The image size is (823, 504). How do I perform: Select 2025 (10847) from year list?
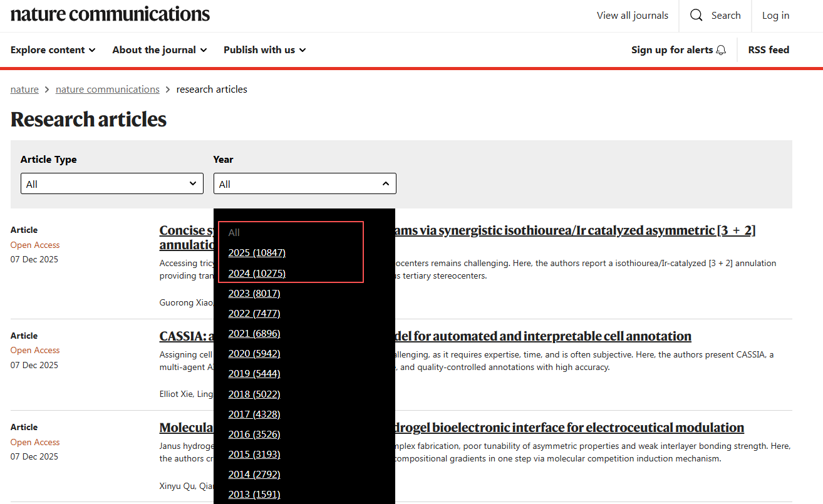click(x=257, y=253)
